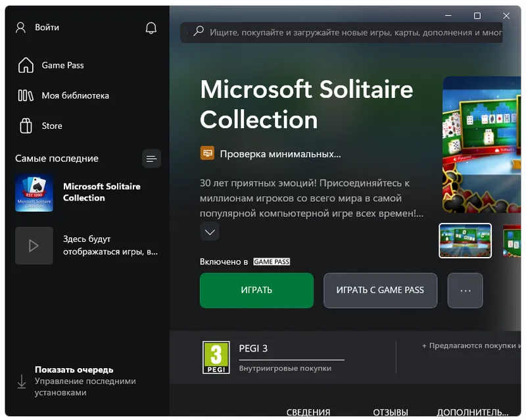The height and width of the screenshot is (420, 526).
Task: Open the ДОПОЛНИТЕЛЬ... tab
Action: tap(473, 412)
